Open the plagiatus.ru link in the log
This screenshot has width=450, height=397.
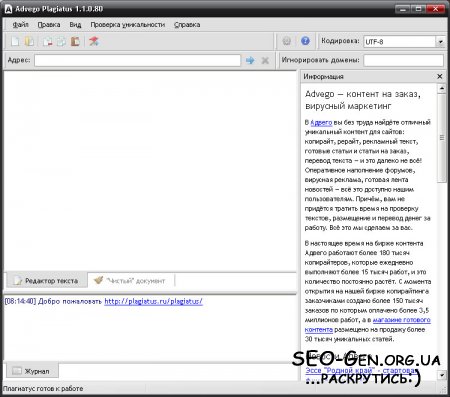coord(153,301)
